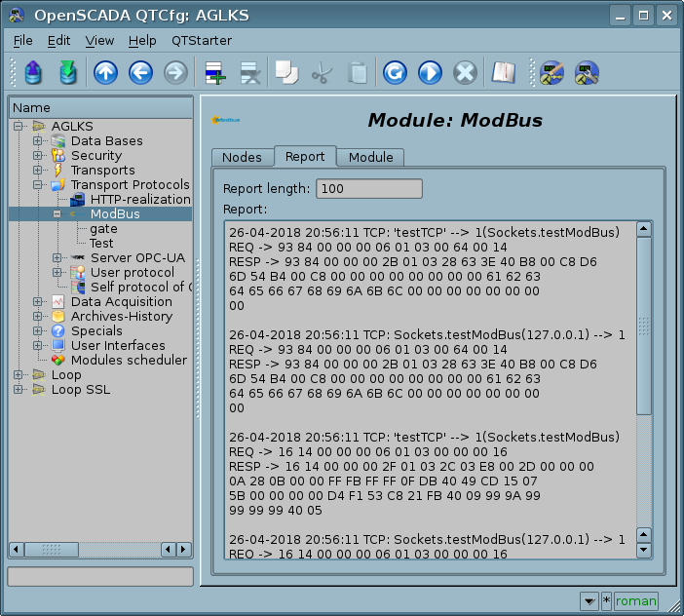The width and height of the screenshot is (684, 616).
Task: Expand the Loop SSL station node
Action: 19,390
